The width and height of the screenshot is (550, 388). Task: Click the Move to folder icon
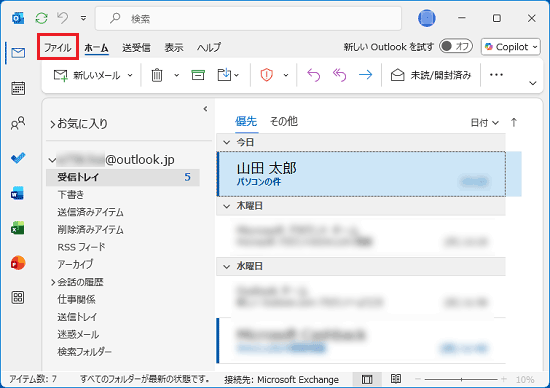click(224, 75)
